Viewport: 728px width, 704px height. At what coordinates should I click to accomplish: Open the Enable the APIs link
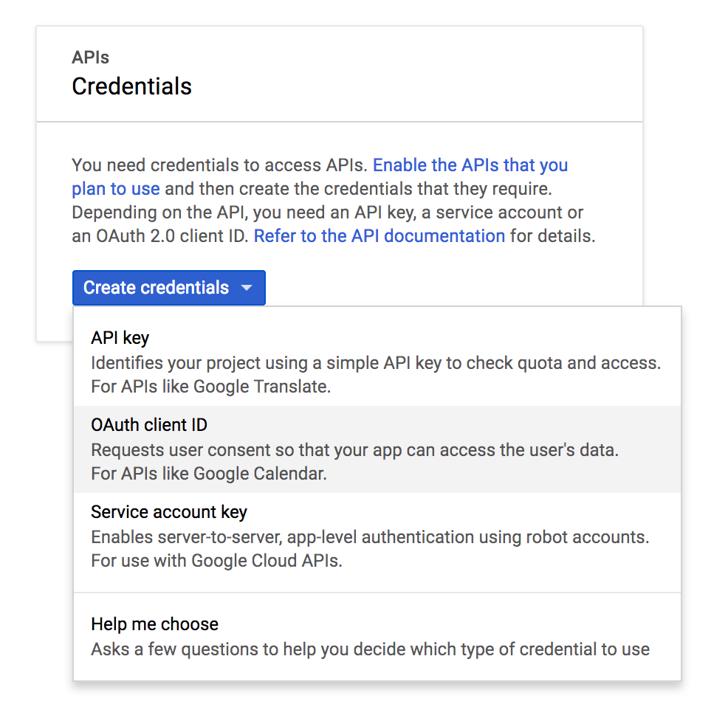pyautogui.click(x=470, y=165)
